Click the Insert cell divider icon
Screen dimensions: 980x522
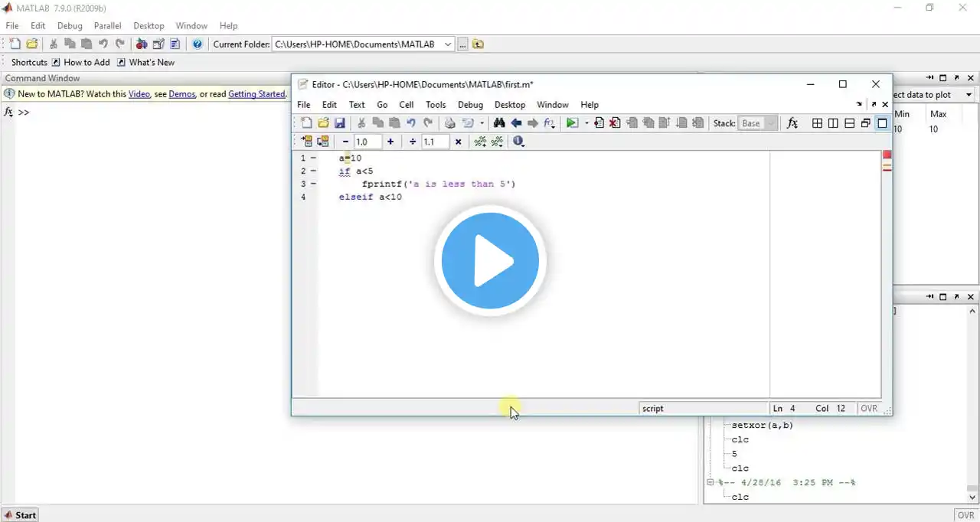(x=480, y=142)
